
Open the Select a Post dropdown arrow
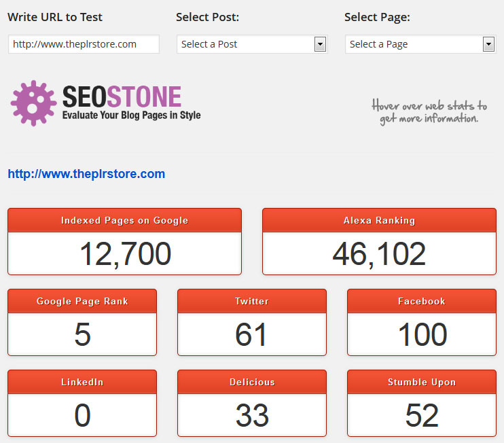(x=320, y=44)
